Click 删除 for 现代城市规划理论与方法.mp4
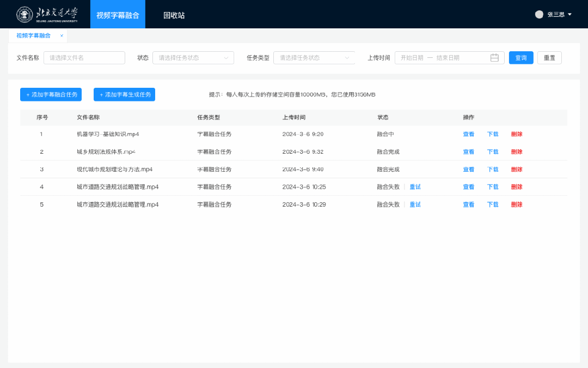Viewport: 588px width, 368px height. click(517, 170)
